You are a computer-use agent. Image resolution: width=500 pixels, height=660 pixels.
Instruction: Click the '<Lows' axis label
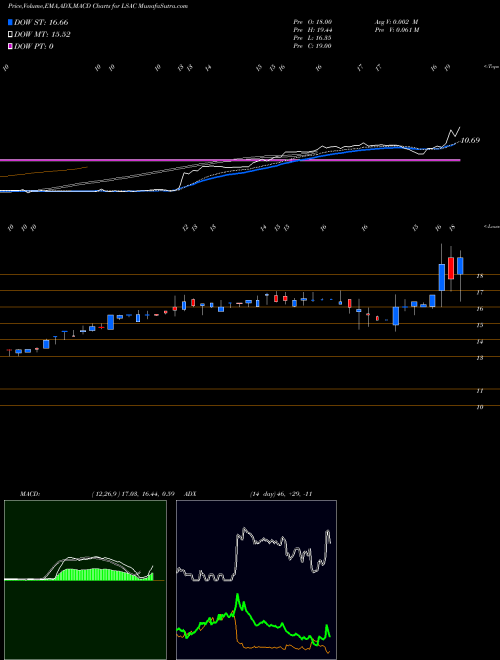pos(492,226)
